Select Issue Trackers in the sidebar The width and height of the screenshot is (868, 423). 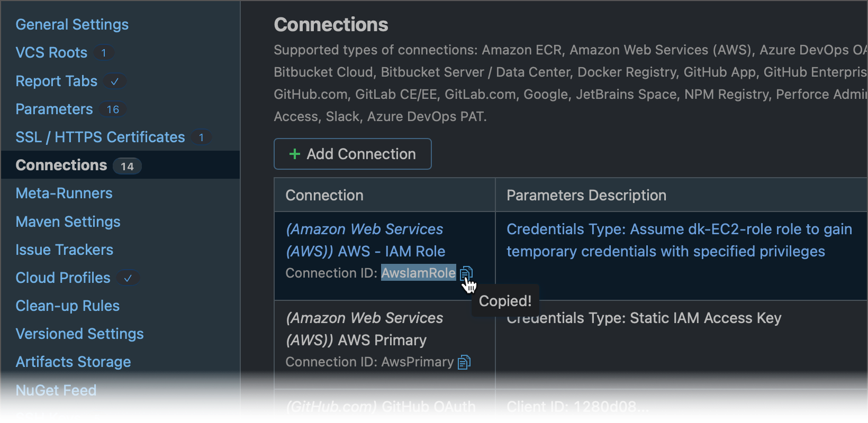pos(64,250)
